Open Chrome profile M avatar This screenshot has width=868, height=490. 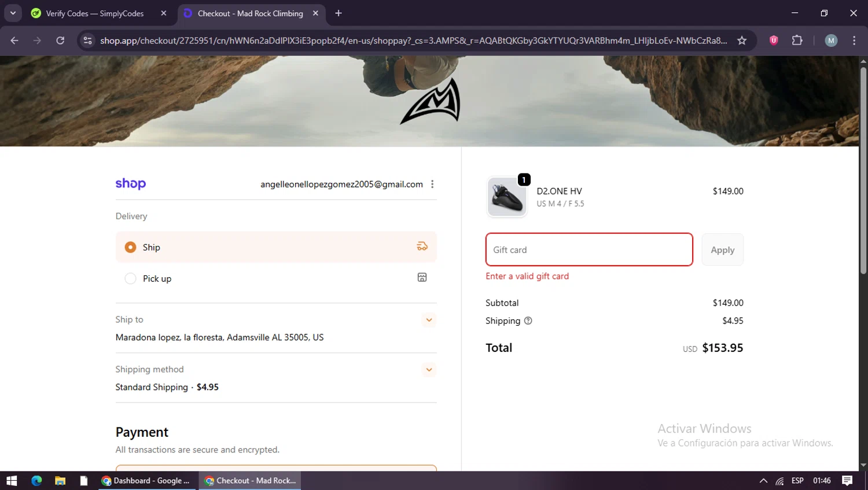point(831,40)
